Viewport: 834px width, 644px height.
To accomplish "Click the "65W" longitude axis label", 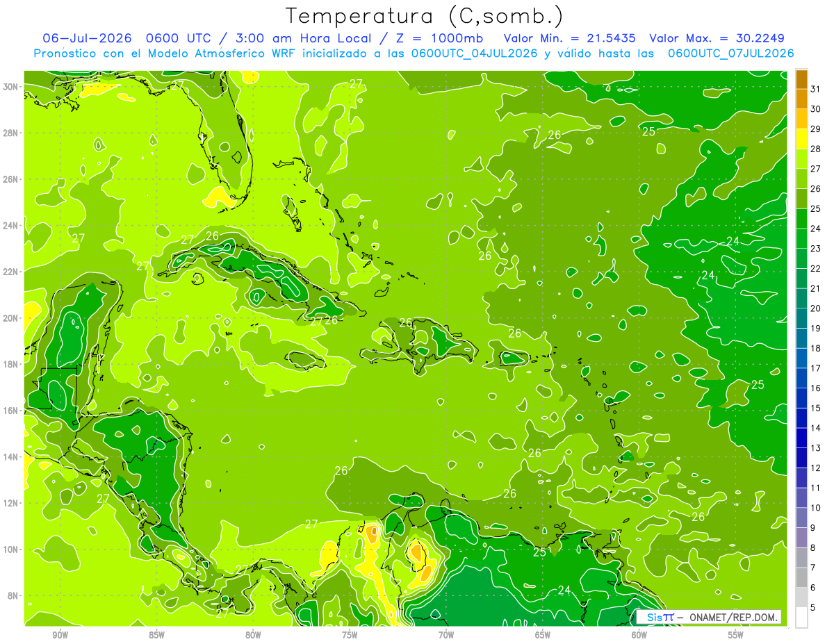I will point(543,634).
